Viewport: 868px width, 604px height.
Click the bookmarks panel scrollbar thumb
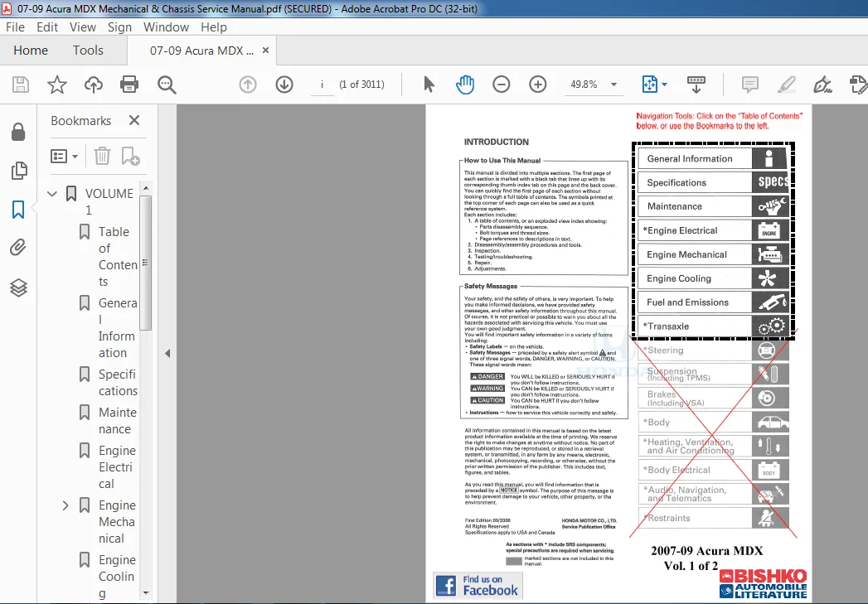tap(146, 263)
